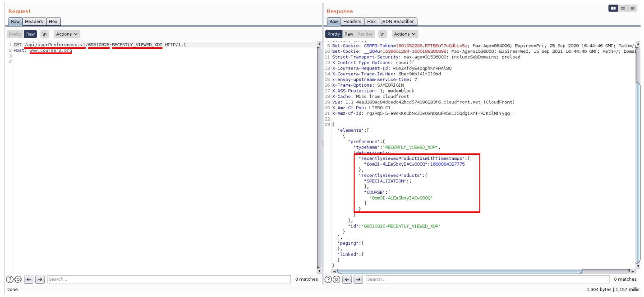Switch to top-bottom layout icon
Image resolution: width=644 pixels, height=297 pixels.
pos(623,8)
